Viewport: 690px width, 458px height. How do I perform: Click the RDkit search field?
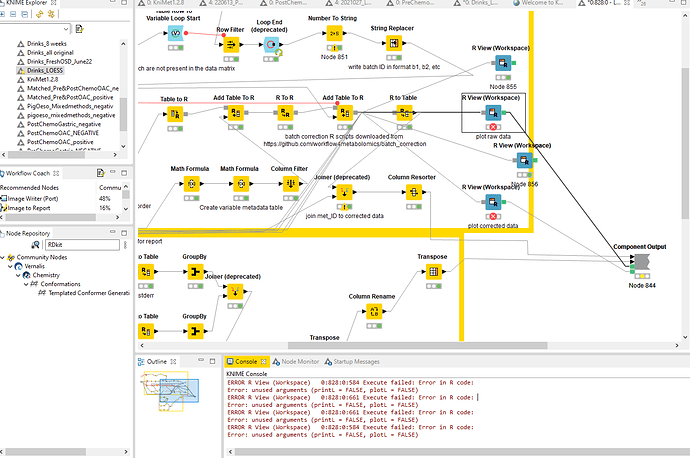pyautogui.click(x=82, y=245)
